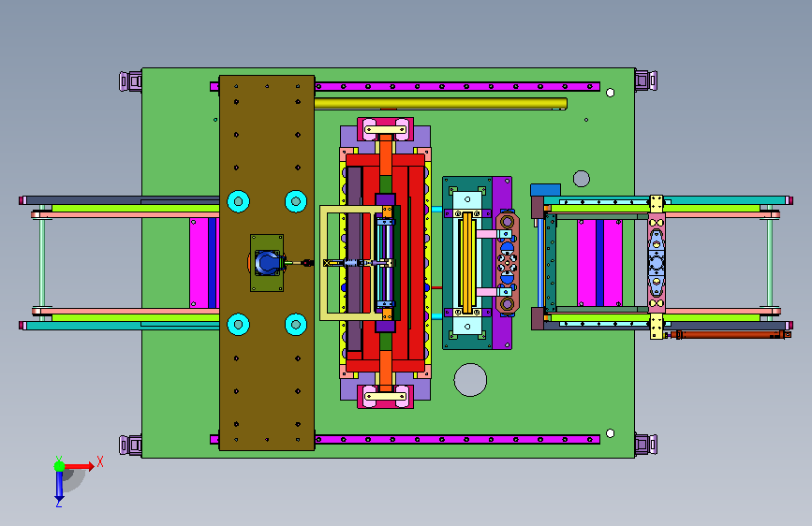Select the blue block atop right conveyor

(x=545, y=189)
